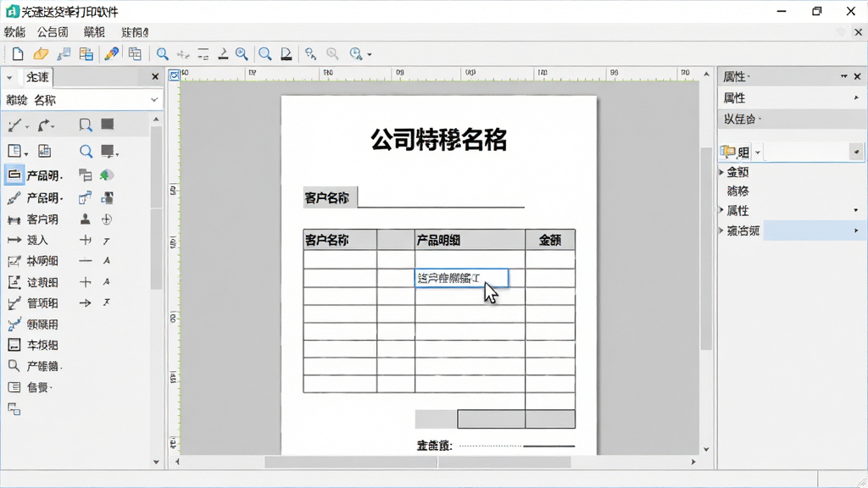Click the light grey box below the table
Screen dimensions: 868x488
[x=436, y=419]
